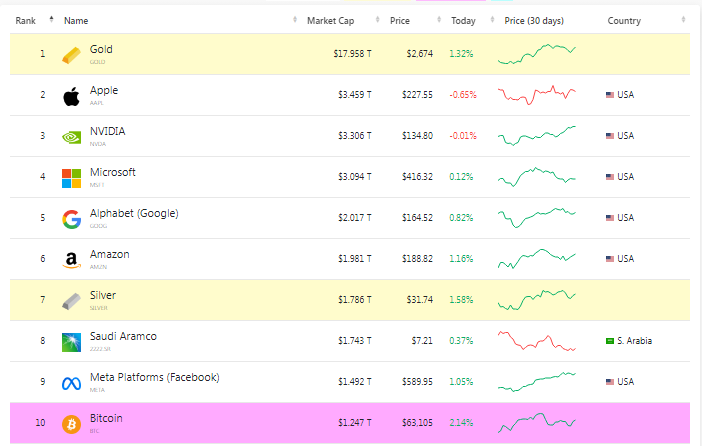702x446 pixels.
Task: Open the Gold asset link
Action: (101, 49)
